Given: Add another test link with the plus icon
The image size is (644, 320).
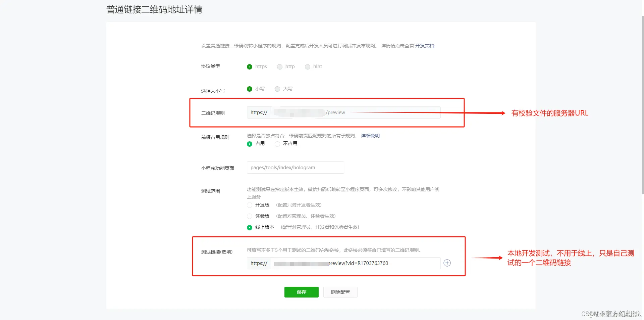Looking at the screenshot, I should pos(447,263).
